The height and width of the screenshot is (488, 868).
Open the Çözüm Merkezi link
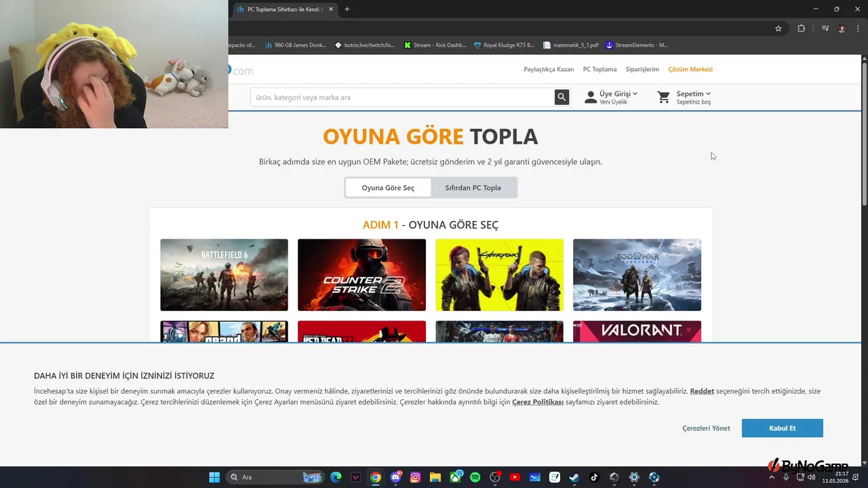tap(690, 69)
